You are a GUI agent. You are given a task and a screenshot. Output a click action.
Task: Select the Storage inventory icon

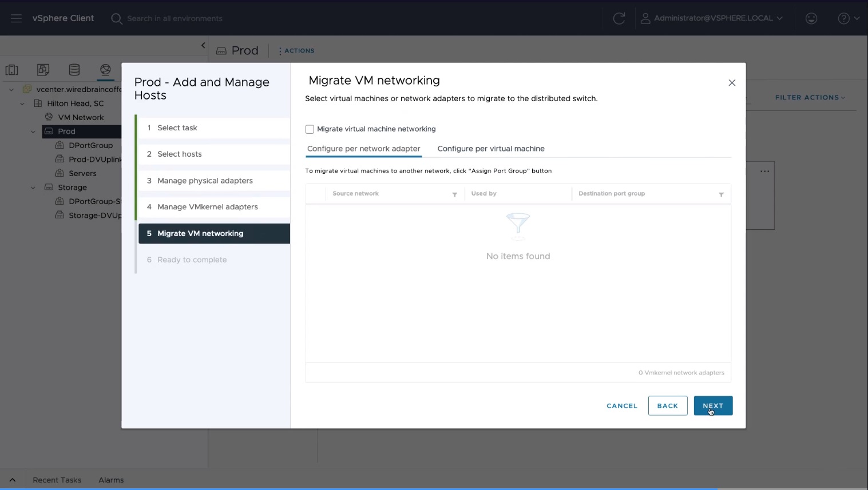tap(74, 70)
